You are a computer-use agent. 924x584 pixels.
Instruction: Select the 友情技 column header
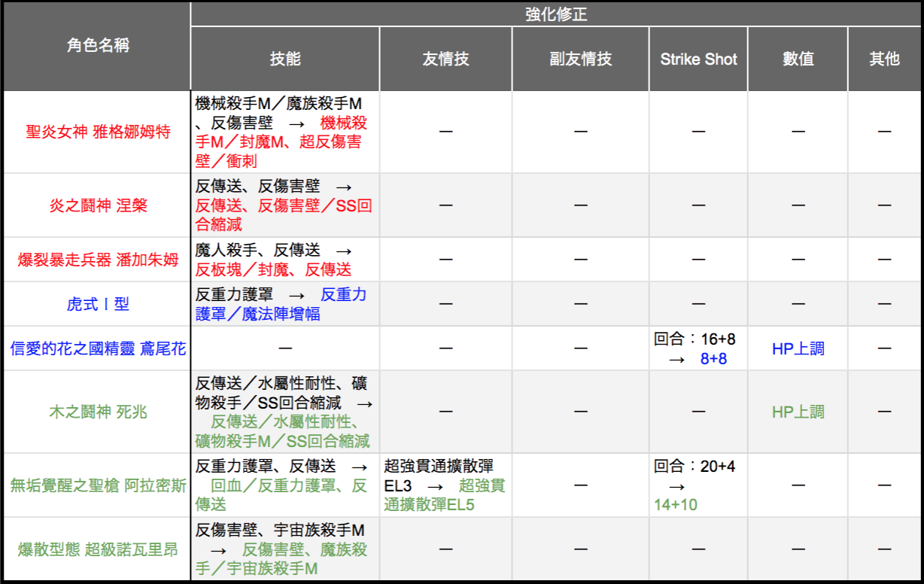pos(445,59)
